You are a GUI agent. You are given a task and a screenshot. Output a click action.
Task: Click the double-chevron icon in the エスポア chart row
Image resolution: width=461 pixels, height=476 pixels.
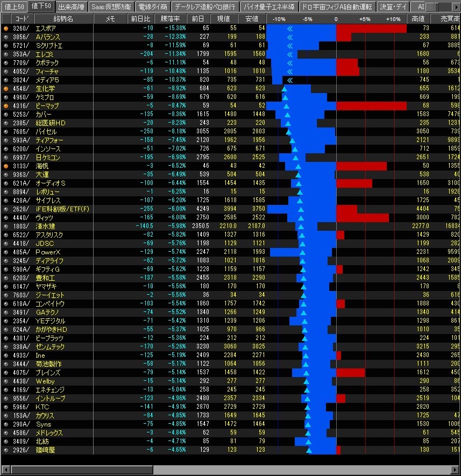290,29
